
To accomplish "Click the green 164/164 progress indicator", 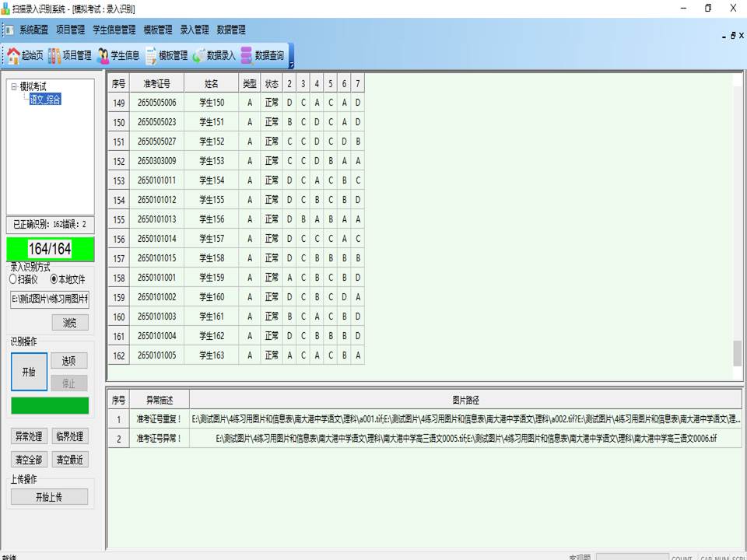I will (x=49, y=250).
